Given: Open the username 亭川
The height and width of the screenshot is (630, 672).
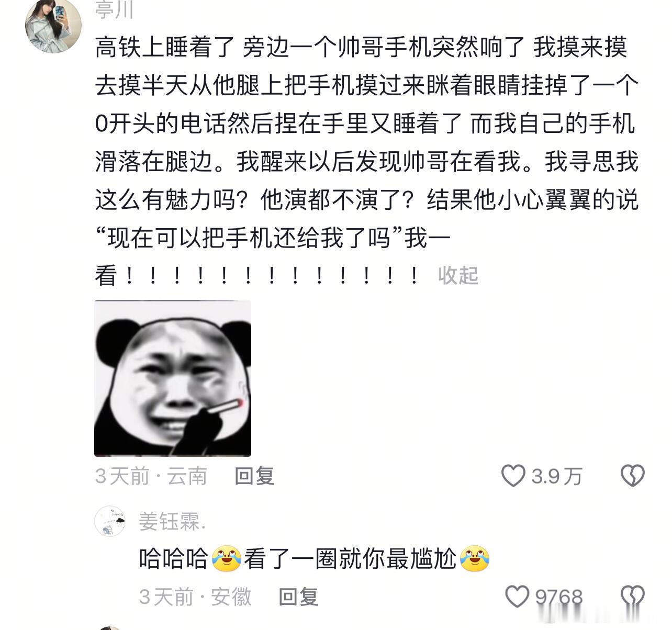Looking at the screenshot, I should (114, 9).
